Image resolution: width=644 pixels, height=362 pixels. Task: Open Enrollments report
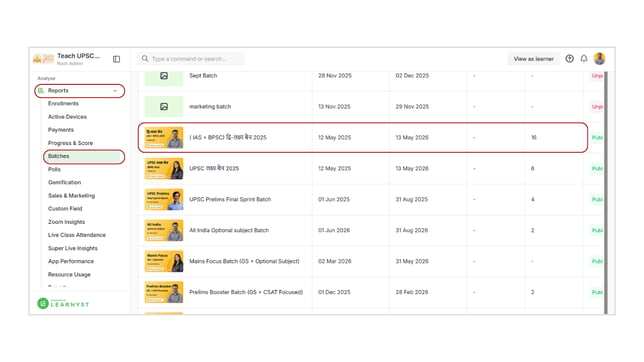pyautogui.click(x=63, y=104)
